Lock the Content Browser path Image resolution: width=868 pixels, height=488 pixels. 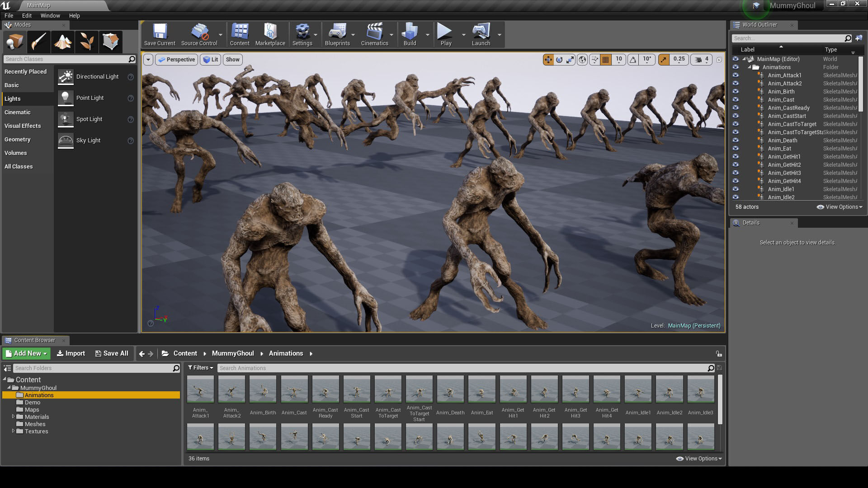(x=719, y=354)
